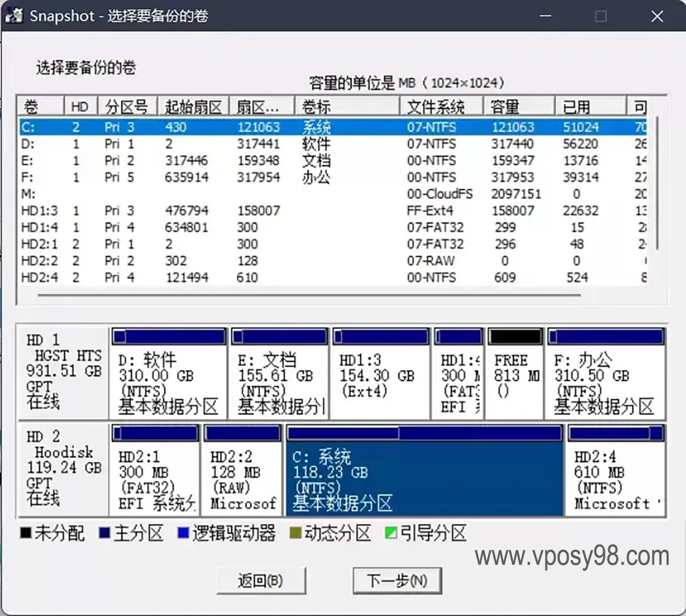Select the E: 文档 partition block
686x616 pixels.
pos(280,374)
